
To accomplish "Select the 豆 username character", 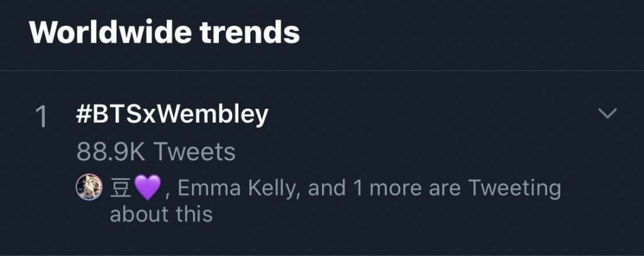I will tap(120, 188).
